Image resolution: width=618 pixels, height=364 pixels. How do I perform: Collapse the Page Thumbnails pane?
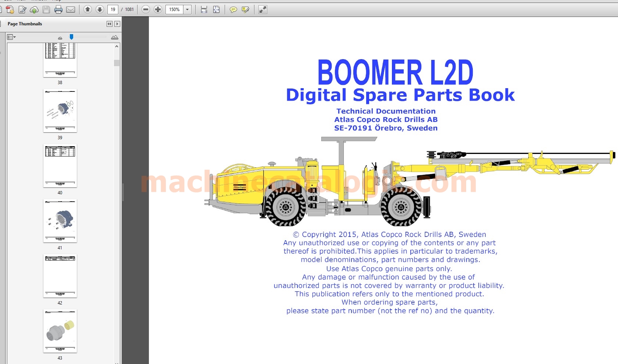110,24
